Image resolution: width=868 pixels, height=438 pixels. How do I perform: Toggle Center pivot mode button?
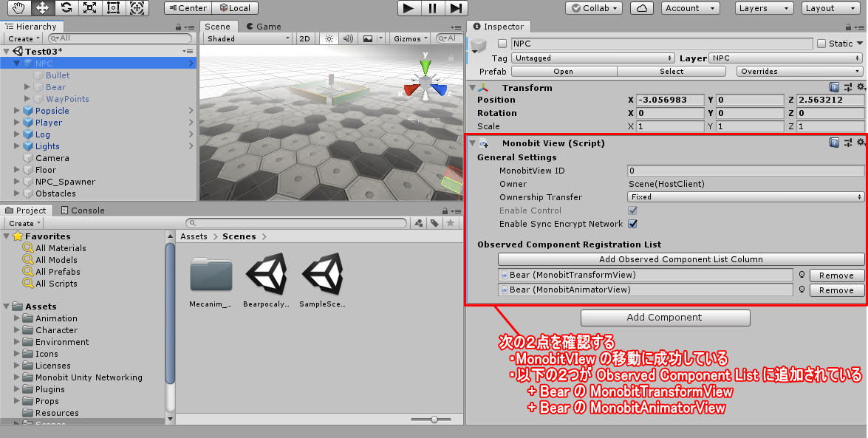click(x=188, y=8)
